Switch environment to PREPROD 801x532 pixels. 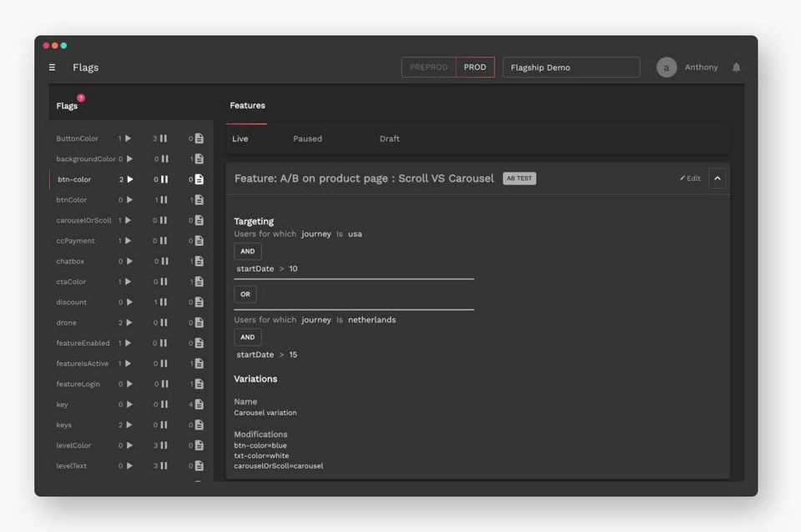tap(429, 67)
